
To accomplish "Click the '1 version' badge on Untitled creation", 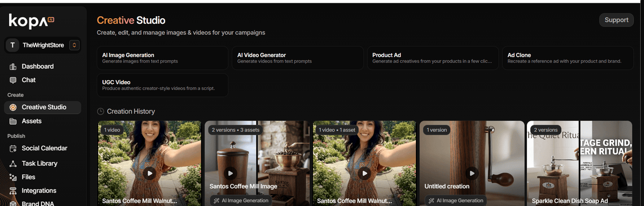I will click(x=437, y=130).
